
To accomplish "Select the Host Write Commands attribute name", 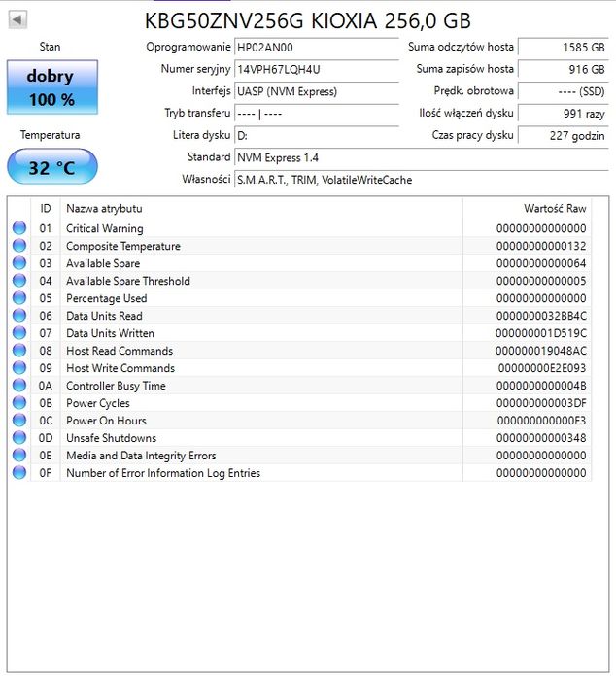I will coord(120,368).
